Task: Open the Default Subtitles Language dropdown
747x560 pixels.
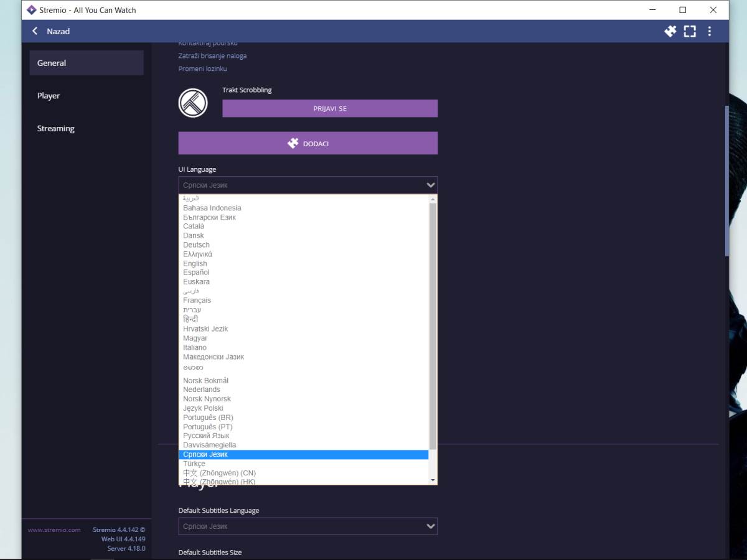Action: (308, 526)
